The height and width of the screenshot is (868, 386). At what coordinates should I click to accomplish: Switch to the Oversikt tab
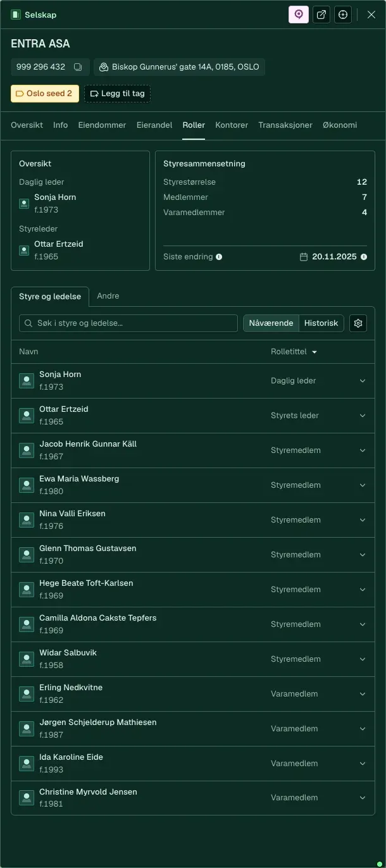coord(27,125)
